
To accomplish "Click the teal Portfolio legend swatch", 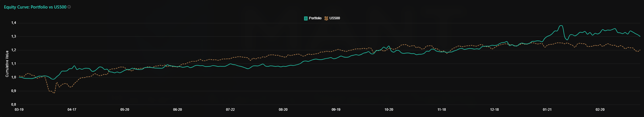I will pyautogui.click(x=306, y=18).
